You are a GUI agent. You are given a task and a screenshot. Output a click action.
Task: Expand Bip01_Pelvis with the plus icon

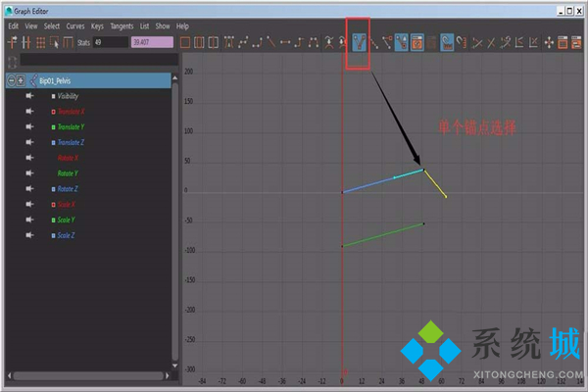(x=21, y=80)
